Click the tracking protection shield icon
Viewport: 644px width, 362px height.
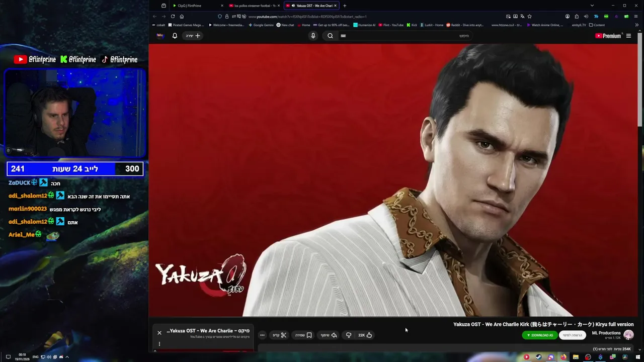(220, 16)
